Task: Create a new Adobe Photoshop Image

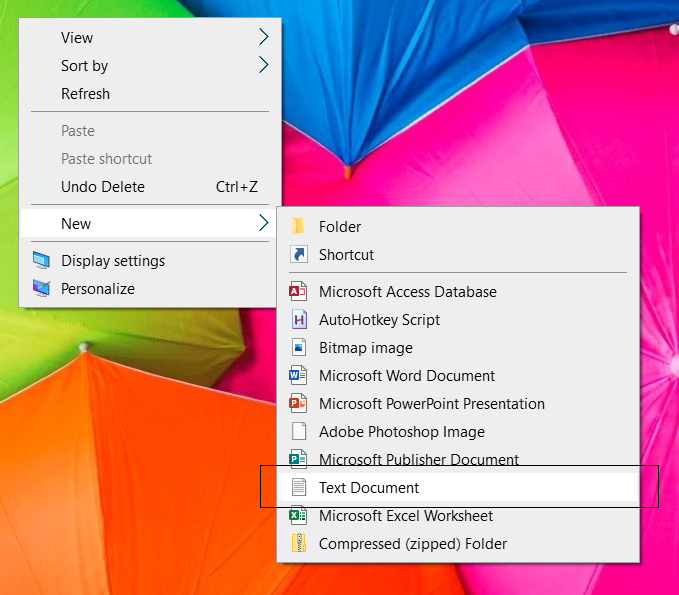Action: click(x=458, y=431)
